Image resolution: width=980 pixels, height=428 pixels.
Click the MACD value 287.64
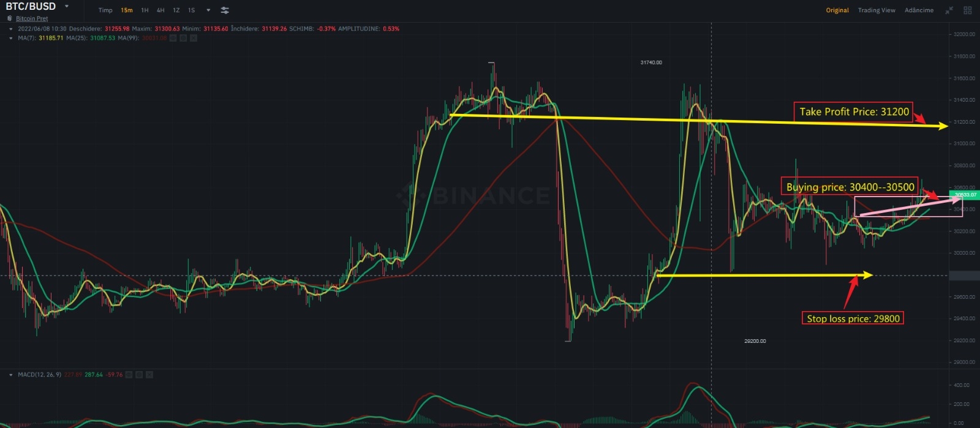point(94,375)
